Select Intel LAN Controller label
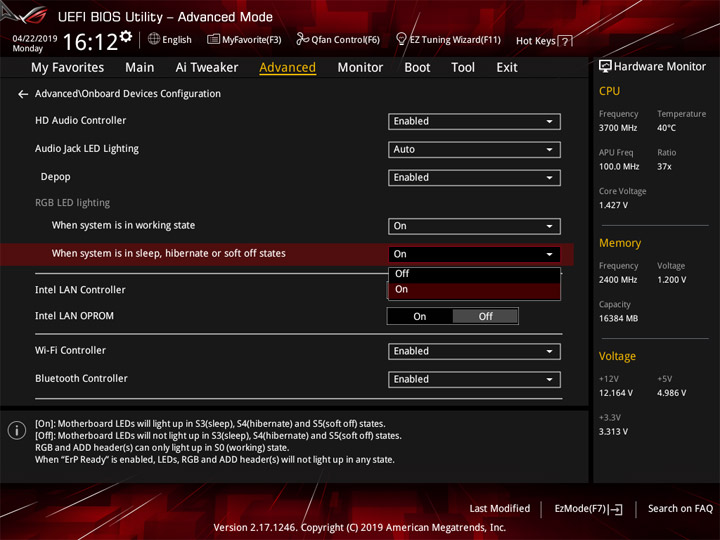The image size is (720, 540). point(80,290)
